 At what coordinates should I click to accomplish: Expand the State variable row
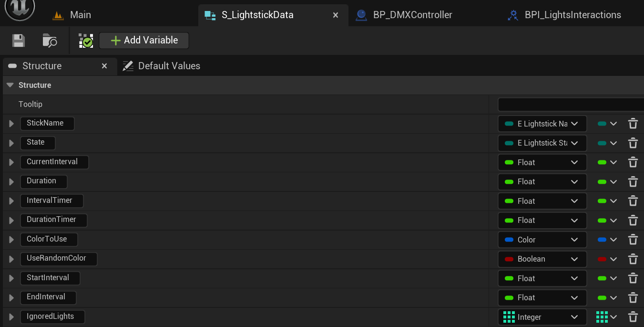[x=11, y=143]
